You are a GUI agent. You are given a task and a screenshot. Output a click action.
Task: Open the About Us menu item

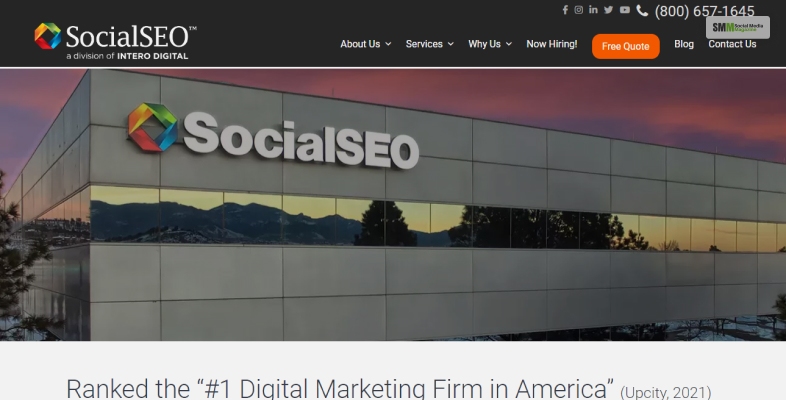point(360,44)
